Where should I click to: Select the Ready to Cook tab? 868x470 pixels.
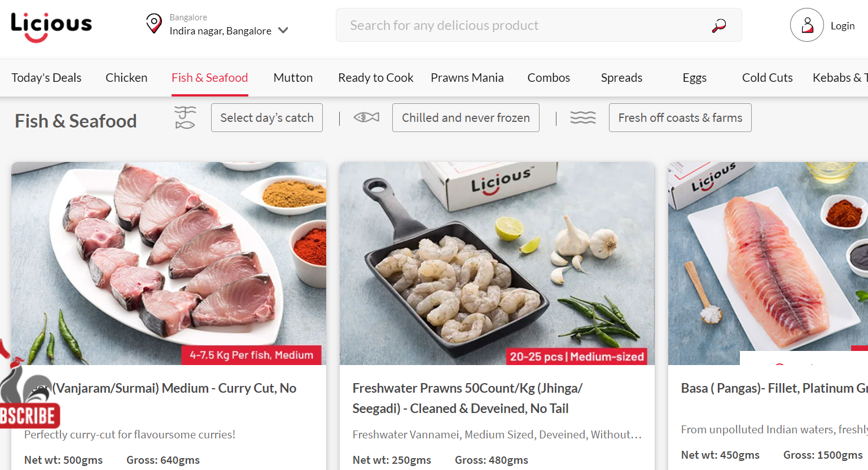pos(375,78)
